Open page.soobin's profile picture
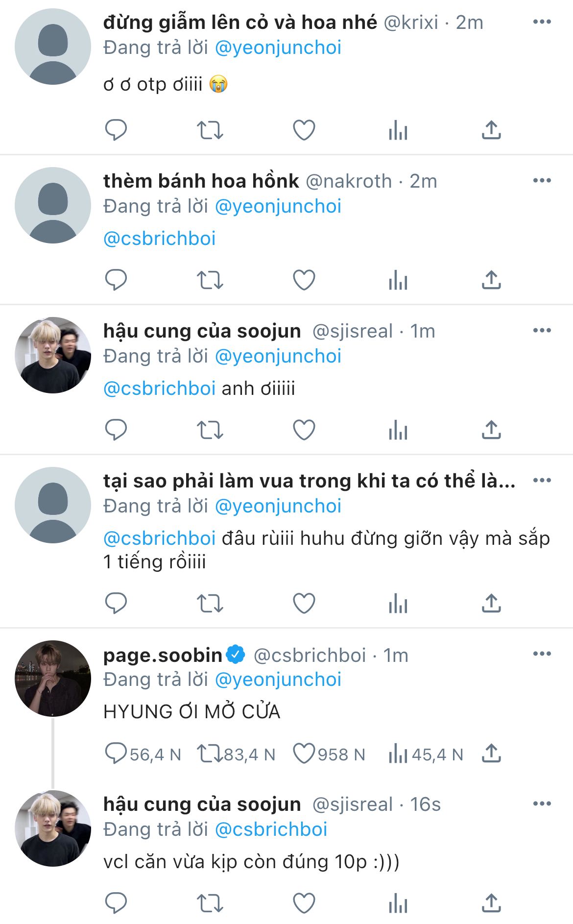The height and width of the screenshot is (924, 573). pos(53,679)
